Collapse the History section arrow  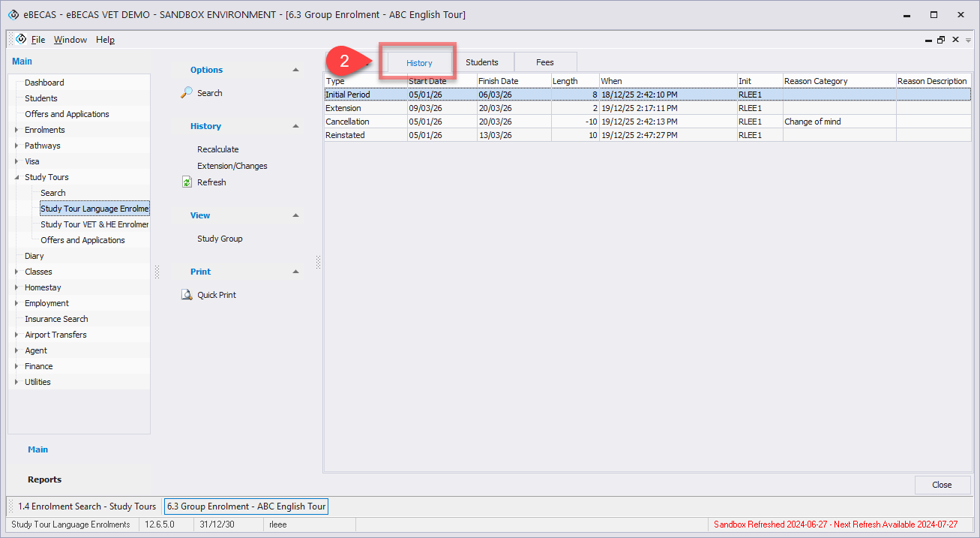tap(295, 126)
